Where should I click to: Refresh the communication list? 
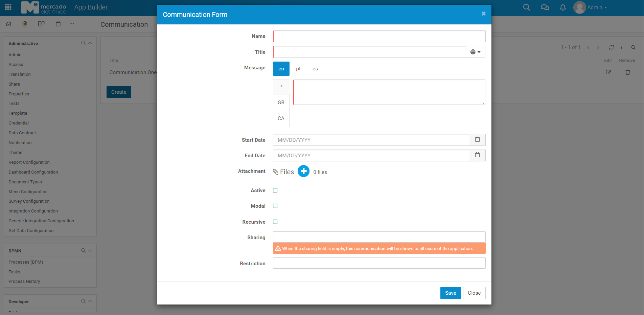coord(611,47)
